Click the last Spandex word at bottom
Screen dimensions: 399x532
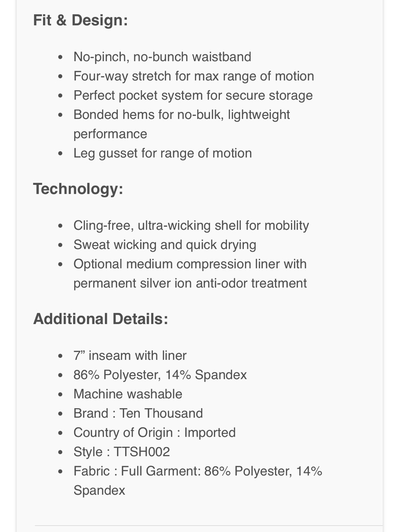tap(99, 490)
